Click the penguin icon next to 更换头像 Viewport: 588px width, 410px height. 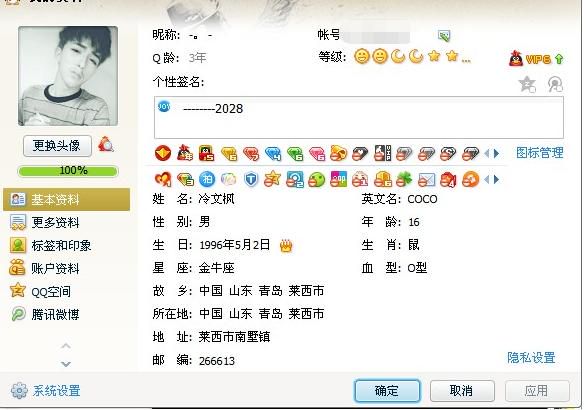106,144
